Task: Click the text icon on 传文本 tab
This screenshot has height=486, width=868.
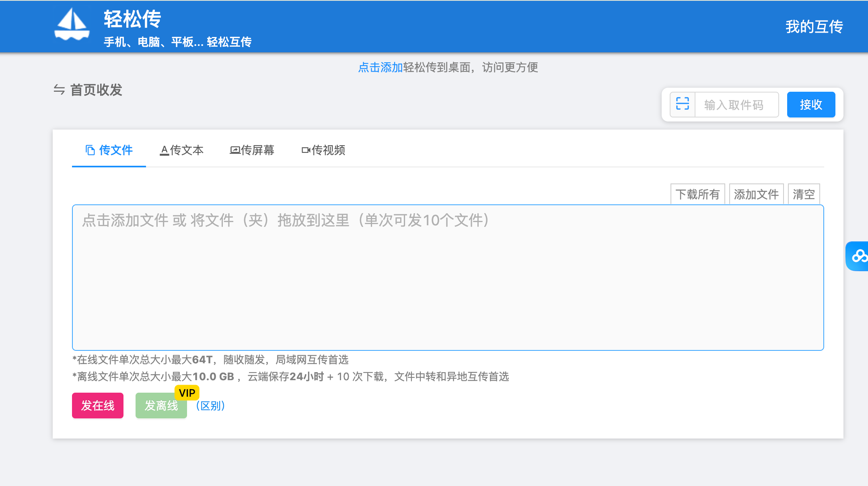Action: coord(164,150)
